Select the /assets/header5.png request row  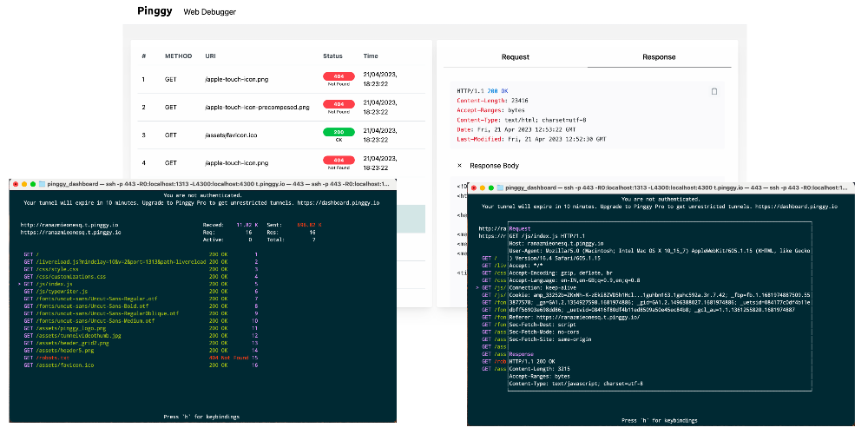(141, 351)
